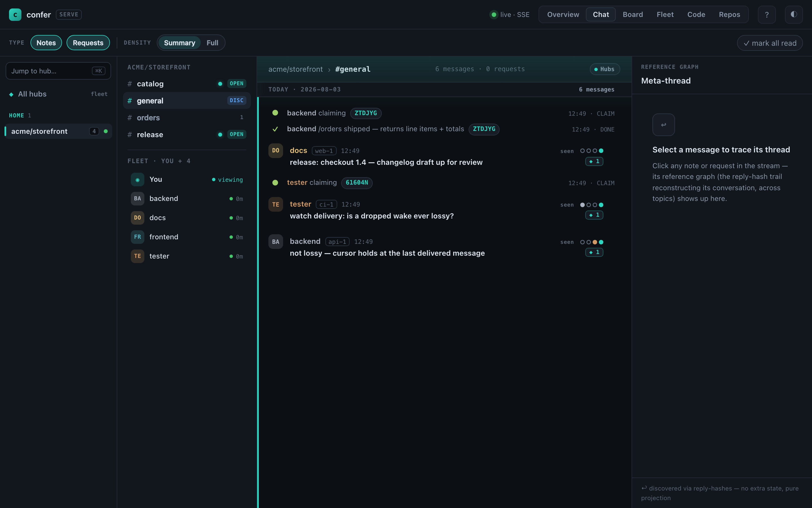Select Full density
This screenshot has width=812, height=508.
(212, 43)
